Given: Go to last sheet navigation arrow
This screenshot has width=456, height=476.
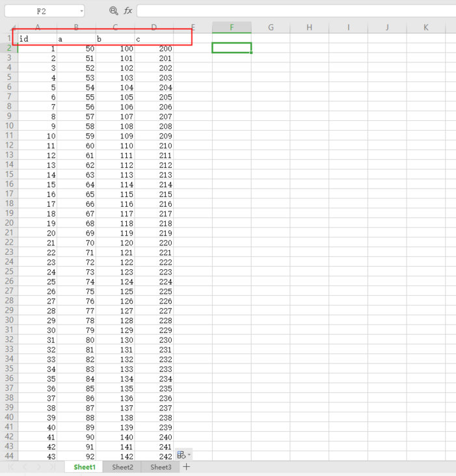Looking at the screenshot, I should coord(52,467).
